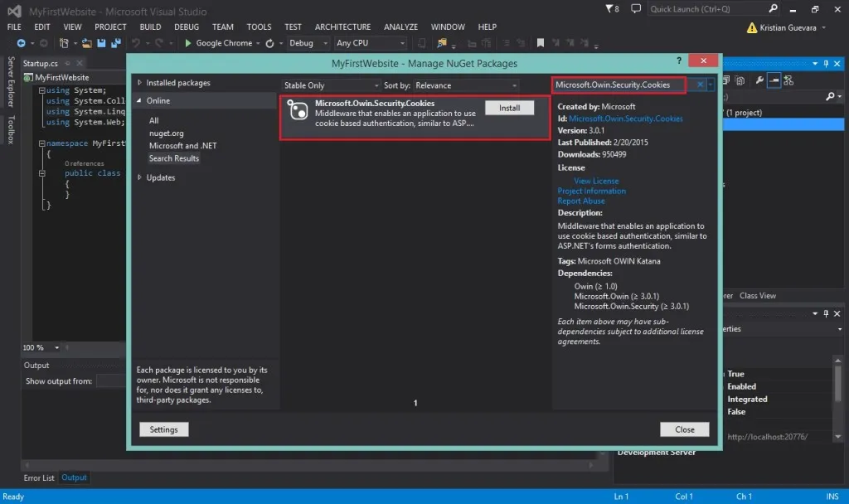Click Quick Launch magnifier icon
849x504 pixels.
click(x=774, y=8)
